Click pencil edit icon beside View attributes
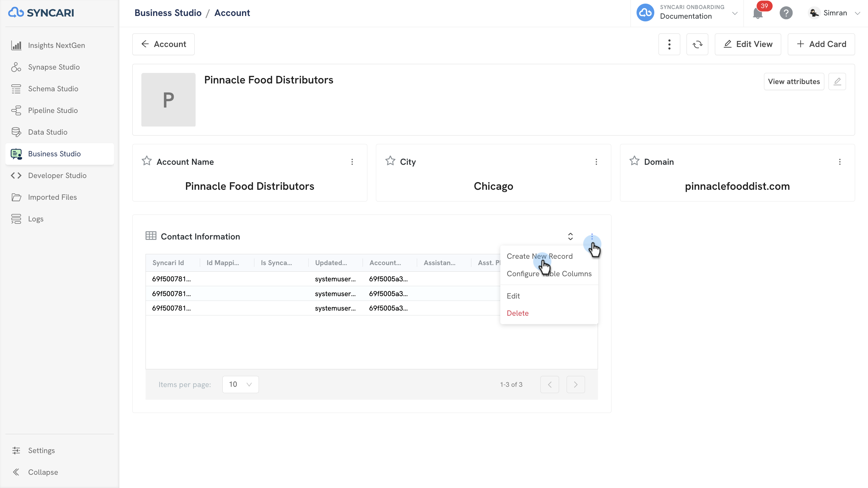868x488 pixels. [x=837, y=82]
